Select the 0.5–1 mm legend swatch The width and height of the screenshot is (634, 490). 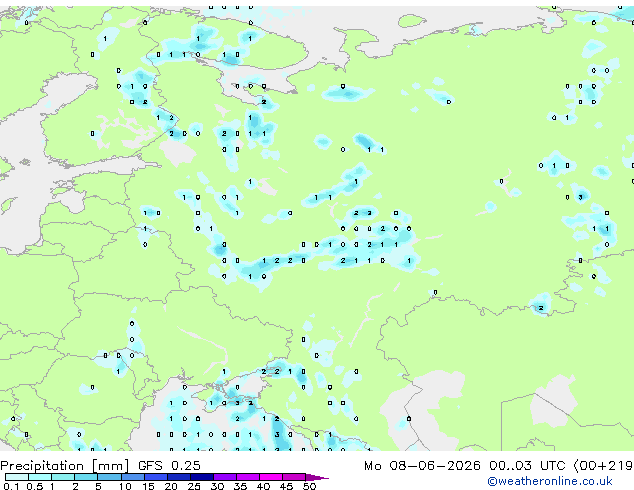pos(40,477)
